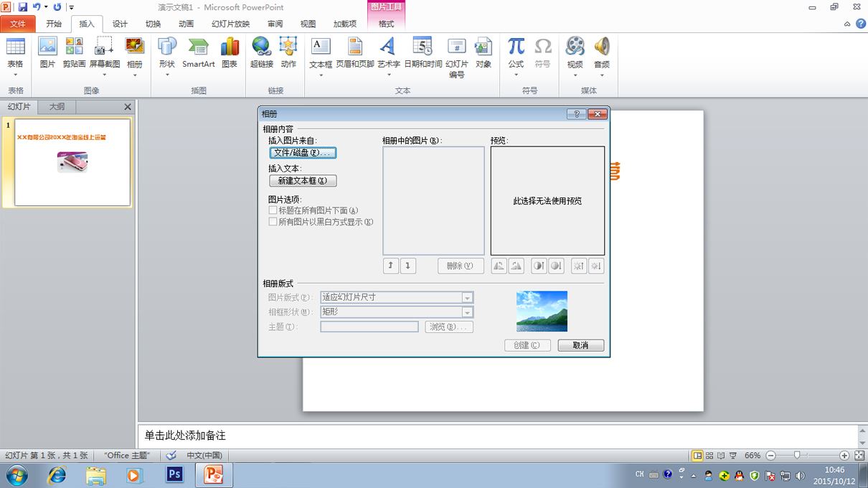Switch to the 设计 ribbon tab
This screenshot has height=488, width=868.
(120, 24)
